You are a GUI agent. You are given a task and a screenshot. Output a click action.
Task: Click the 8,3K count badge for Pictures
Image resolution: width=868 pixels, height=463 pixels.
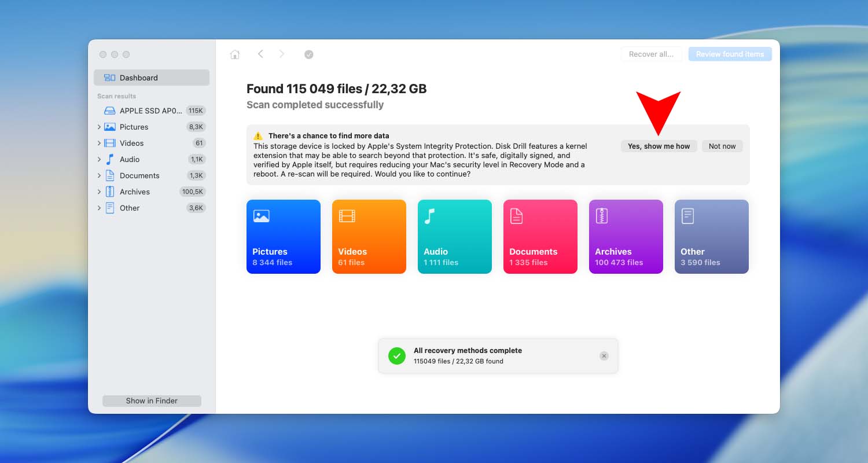click(196, 127)
